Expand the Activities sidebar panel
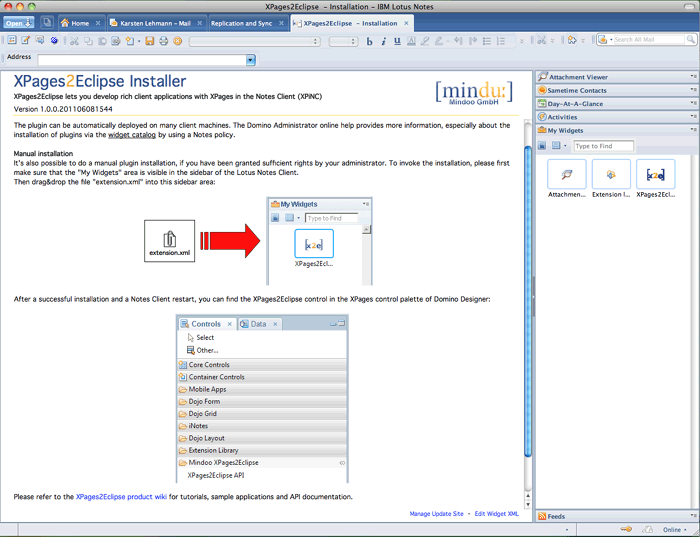Image resolution: width=700 pixels, height=537 pixels. [x=617, y=117]
